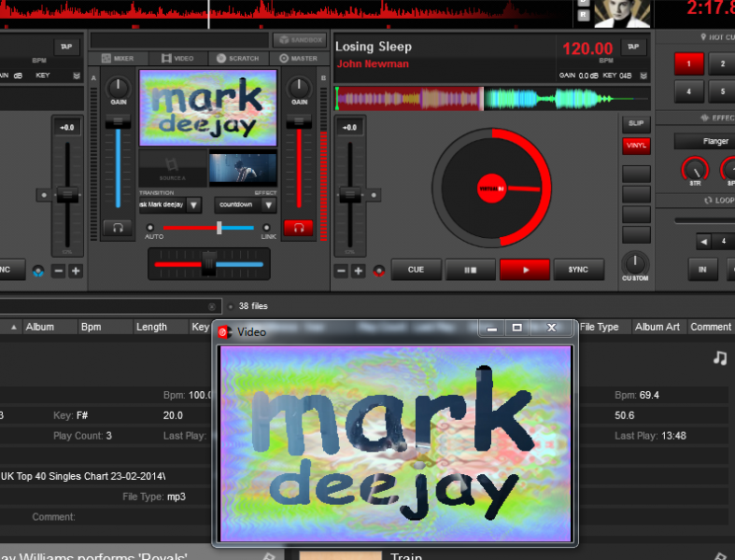735x560 pixels.
Task: Click the minus pitch bend button on right deck
Action: coord(341,271)
